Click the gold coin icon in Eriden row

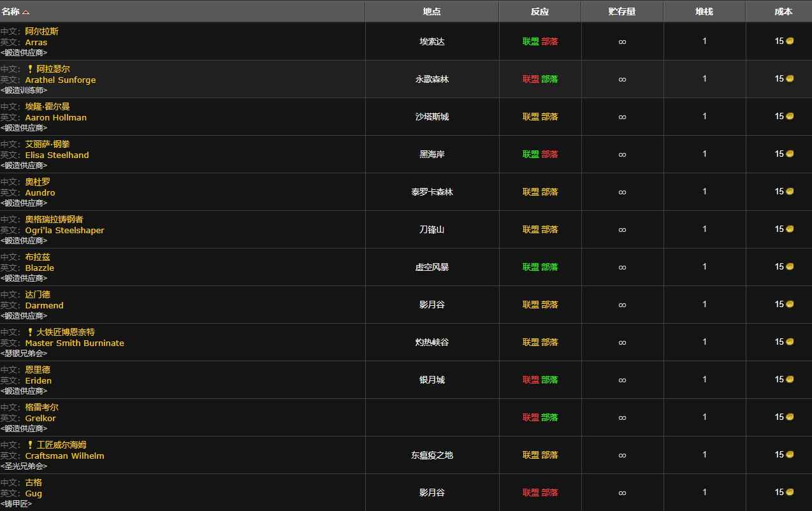point(790,379)
